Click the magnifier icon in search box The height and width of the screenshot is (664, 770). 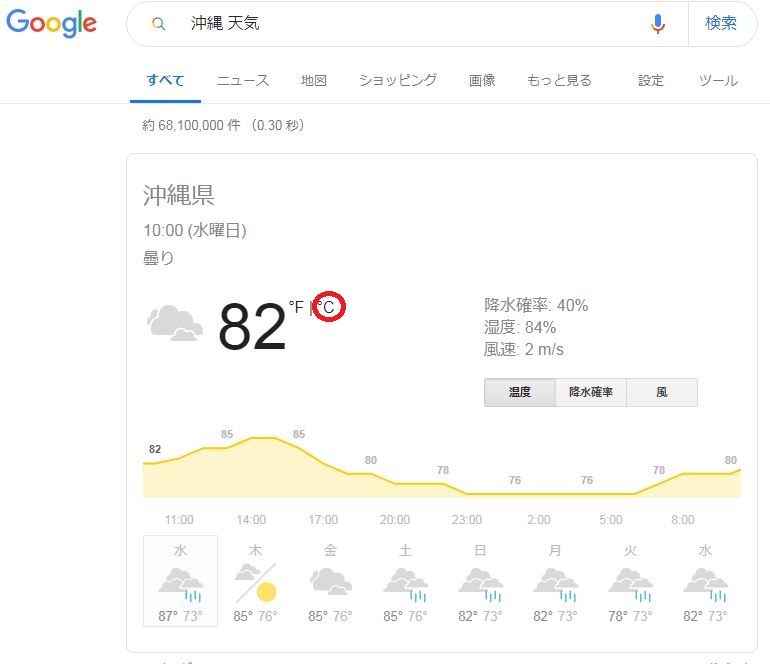(x=157, y=24)
